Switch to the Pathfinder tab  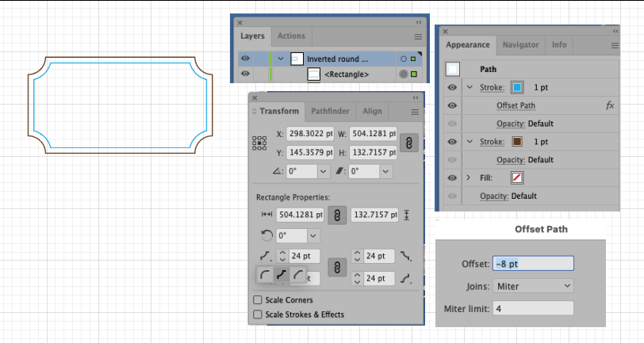tap(330, 111)
